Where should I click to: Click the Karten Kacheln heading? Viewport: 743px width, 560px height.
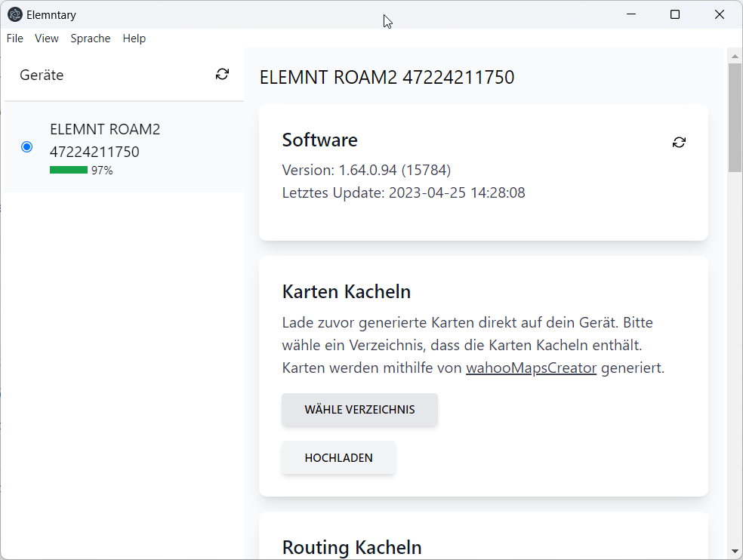tap(347, 291)
